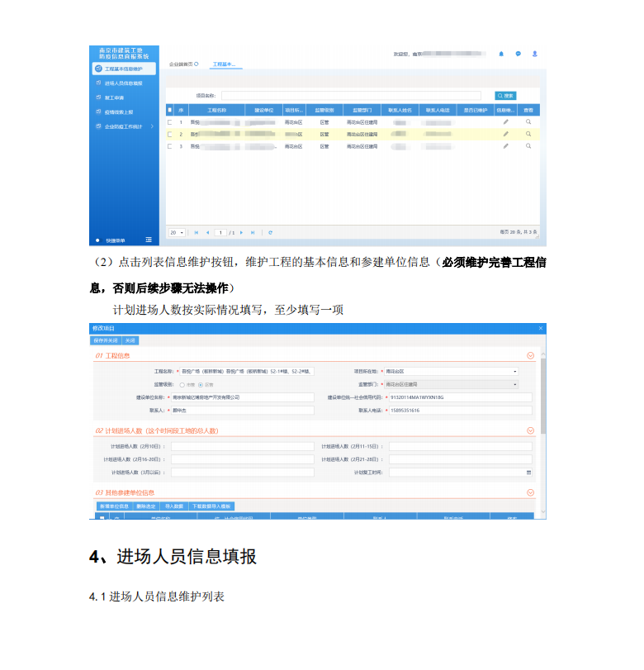Jump to the last page arrow

tap(253, 233)
